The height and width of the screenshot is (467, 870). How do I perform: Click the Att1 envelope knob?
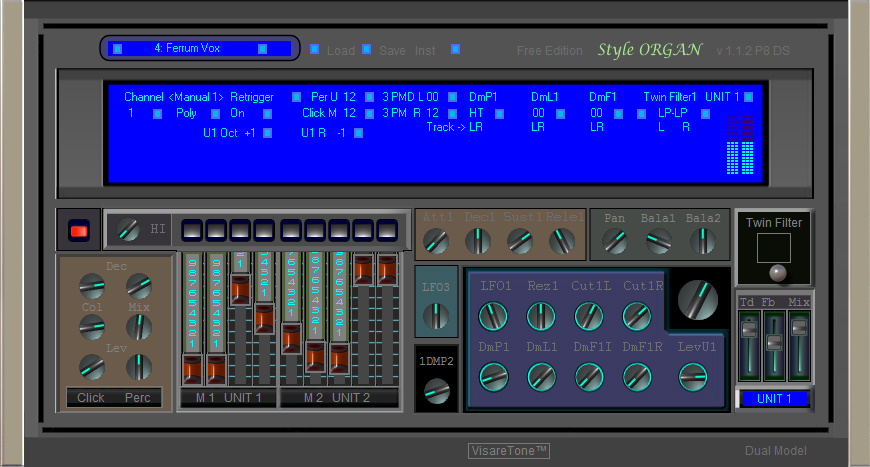point(436,241)
